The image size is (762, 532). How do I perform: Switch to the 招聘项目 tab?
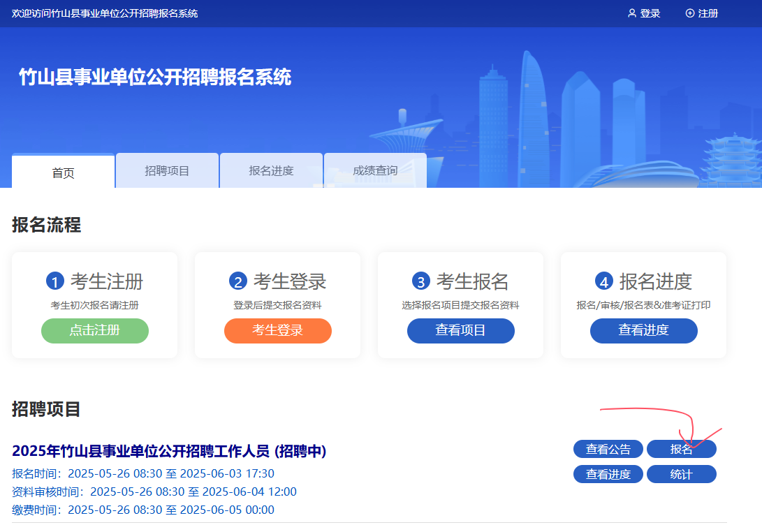point(167,170)
